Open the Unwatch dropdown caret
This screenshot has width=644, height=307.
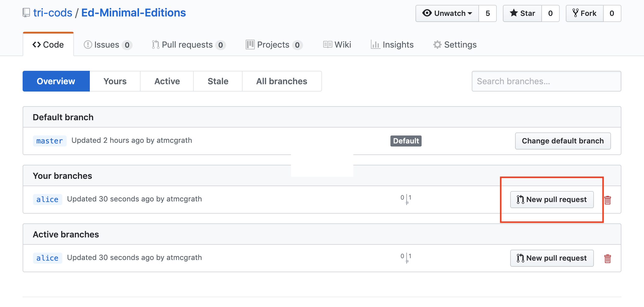[470, 13]
